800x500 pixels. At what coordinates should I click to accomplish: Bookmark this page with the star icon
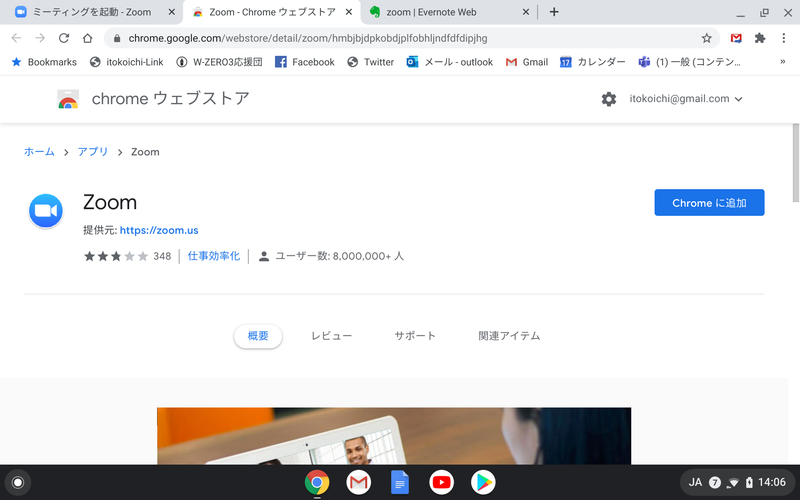click(706, 38)
